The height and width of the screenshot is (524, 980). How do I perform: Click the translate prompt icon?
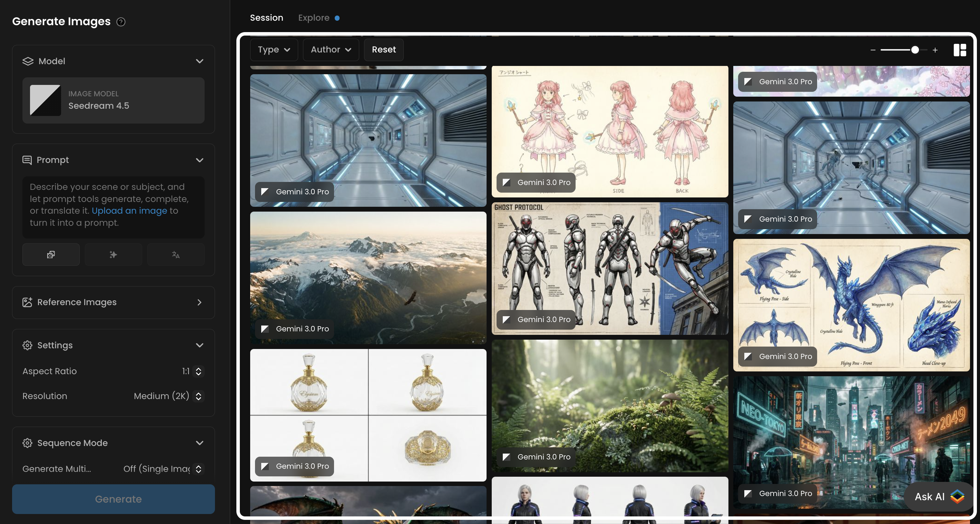coord(176,255)
